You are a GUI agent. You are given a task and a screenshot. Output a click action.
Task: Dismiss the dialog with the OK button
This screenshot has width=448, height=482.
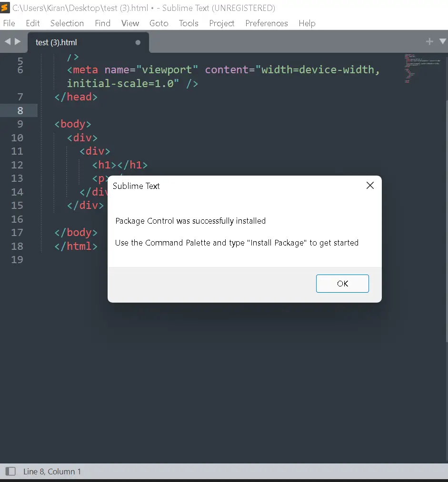[342, 283]
